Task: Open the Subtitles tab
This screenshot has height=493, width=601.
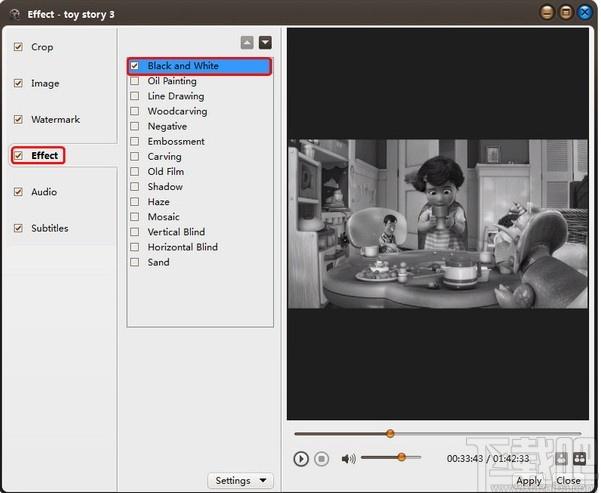Action: (x=50, y=228)
